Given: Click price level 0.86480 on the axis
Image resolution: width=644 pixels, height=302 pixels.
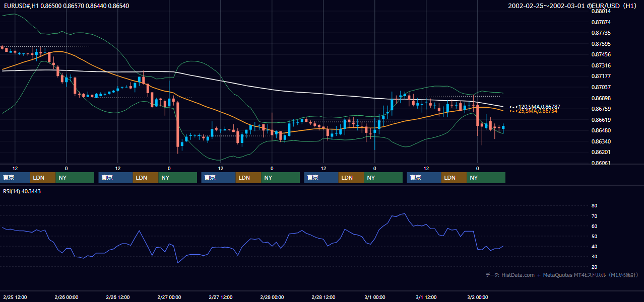Looking at the screenshot, I should coord(601,131).
